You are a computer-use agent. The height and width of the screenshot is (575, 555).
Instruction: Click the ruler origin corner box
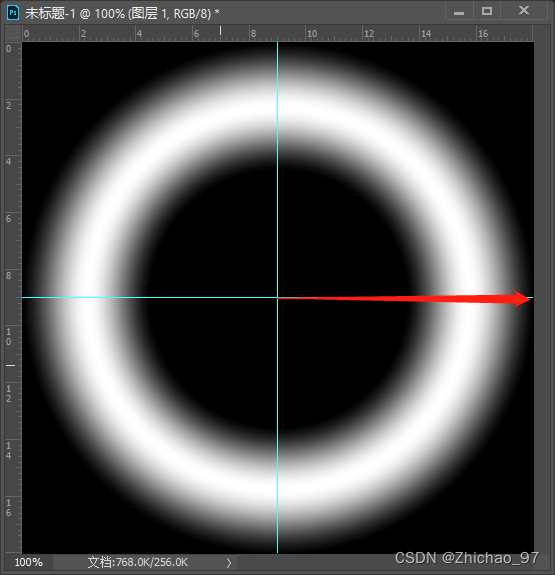point(13,33)
